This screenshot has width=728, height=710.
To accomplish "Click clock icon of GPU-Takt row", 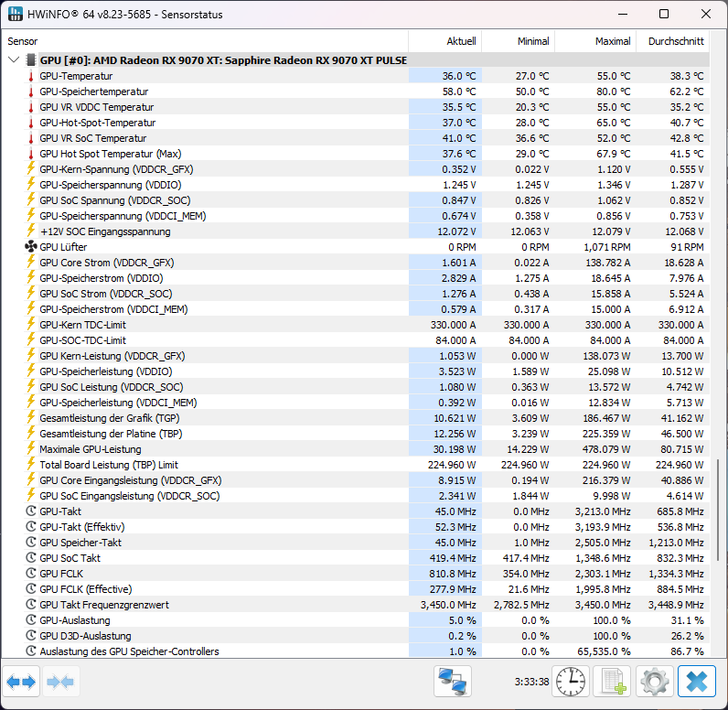I will pyautogui.click(x=31, y=511).
